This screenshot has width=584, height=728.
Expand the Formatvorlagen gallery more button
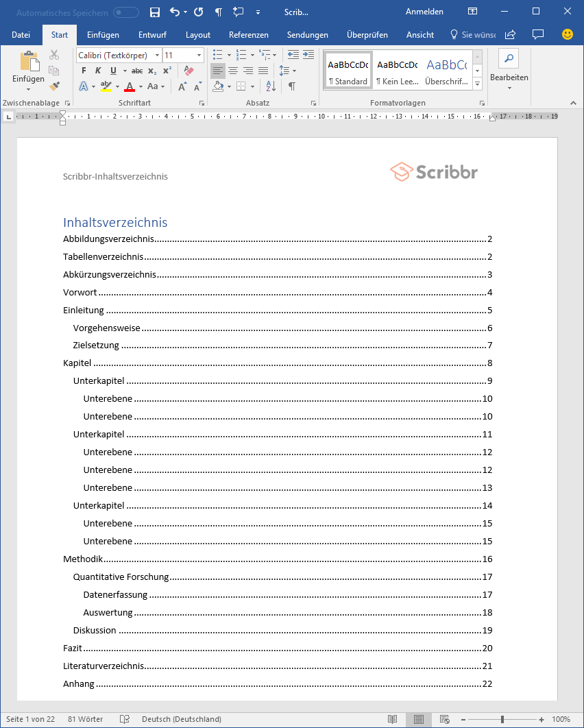pos(477,84)
